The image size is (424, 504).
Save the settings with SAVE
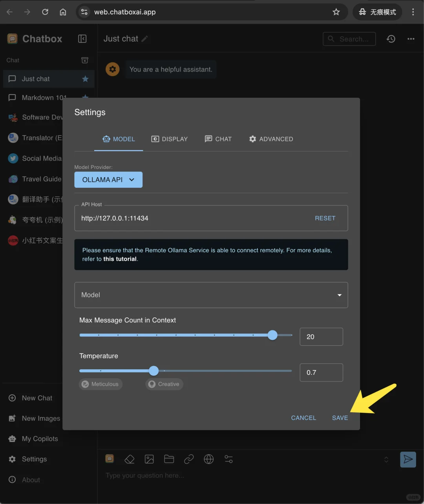point(340,418)
